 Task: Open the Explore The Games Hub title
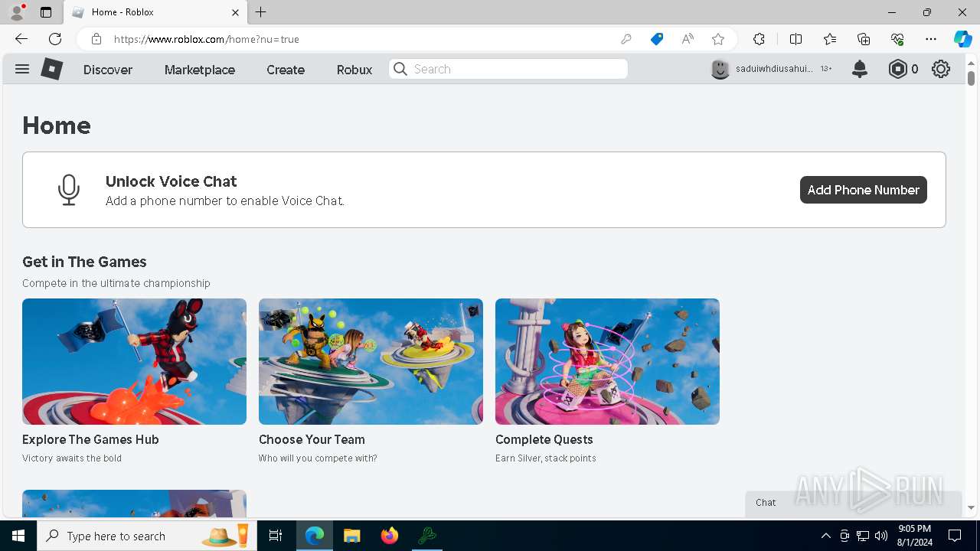(90, 439)
